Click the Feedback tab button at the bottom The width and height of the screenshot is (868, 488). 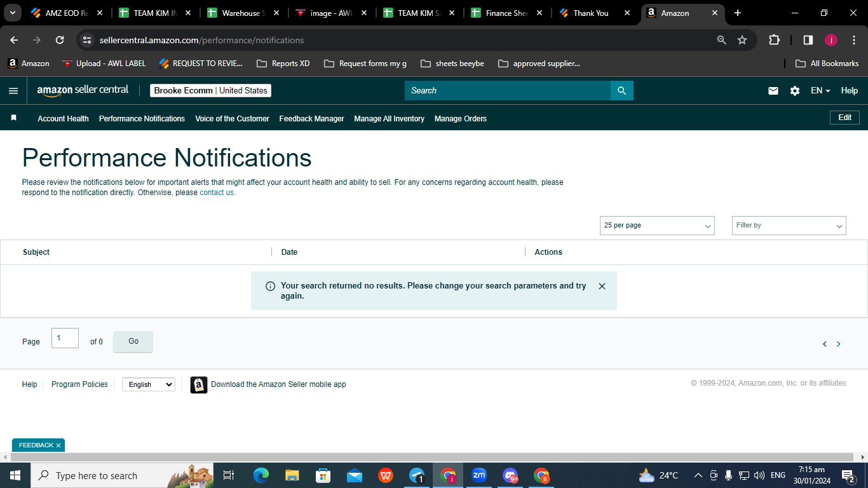tap(39, 445)
